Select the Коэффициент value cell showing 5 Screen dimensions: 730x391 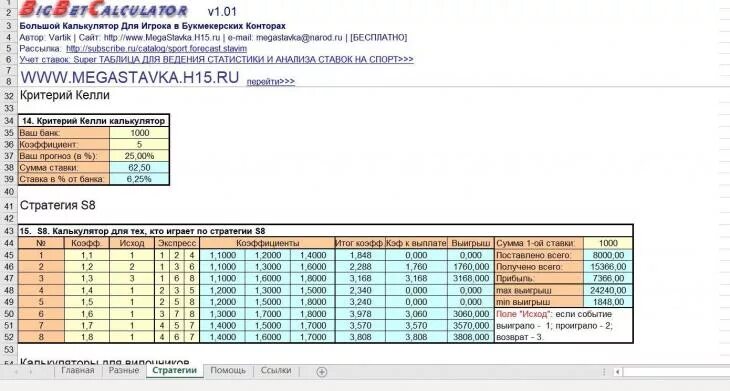pos(139,144)
